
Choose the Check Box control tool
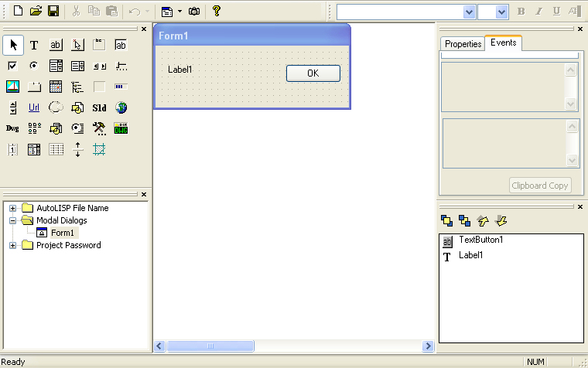click(12, 66)
